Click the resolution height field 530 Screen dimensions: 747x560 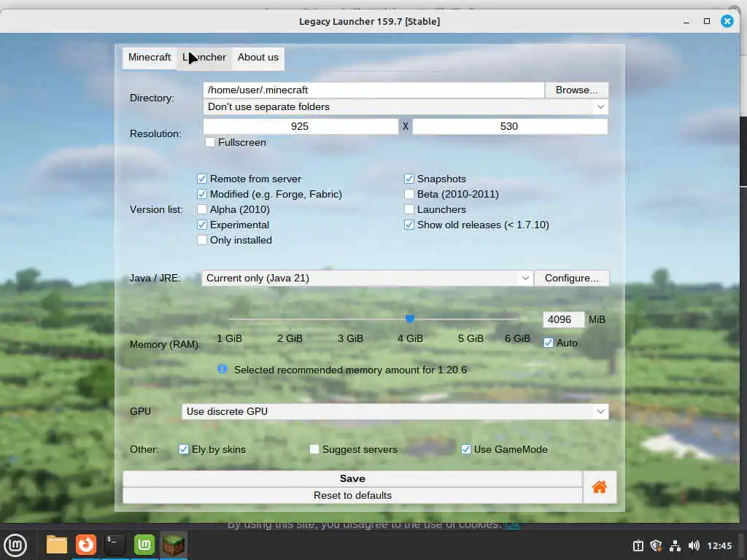click(510, 126)
